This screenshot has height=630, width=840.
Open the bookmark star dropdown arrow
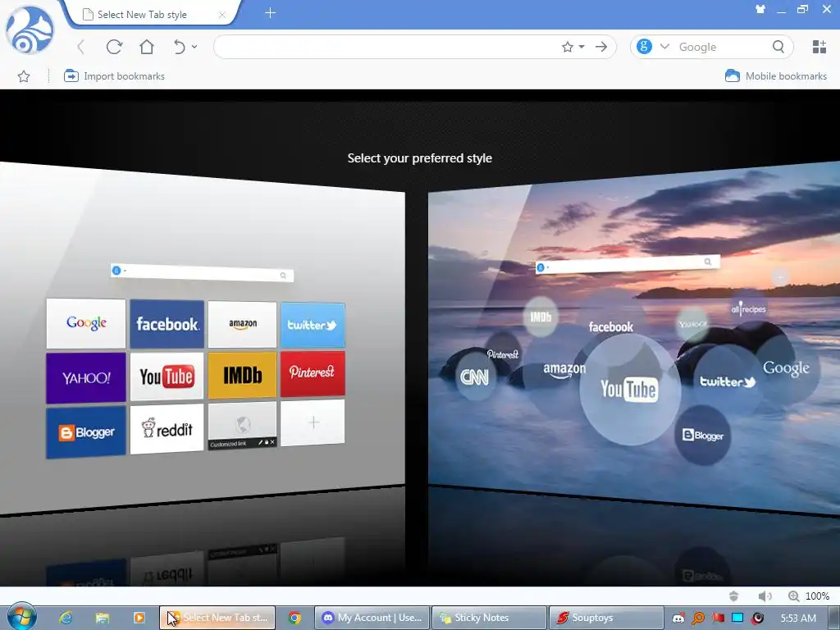click(582, 47)
